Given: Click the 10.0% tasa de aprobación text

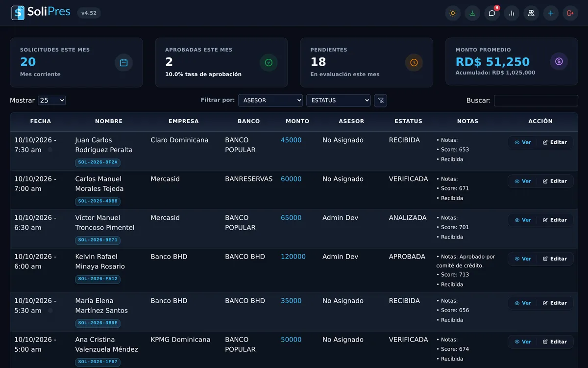Looking at the screenshot, I should coord(203,75).
